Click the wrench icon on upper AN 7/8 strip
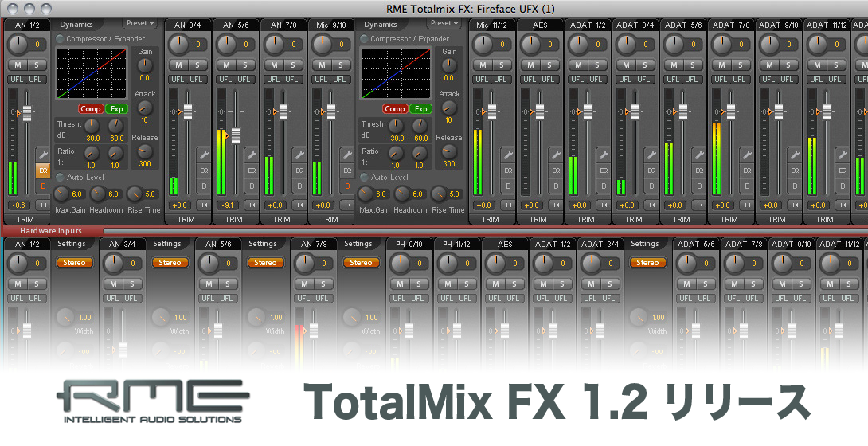 pyautogui.click(x=299, y=155)
